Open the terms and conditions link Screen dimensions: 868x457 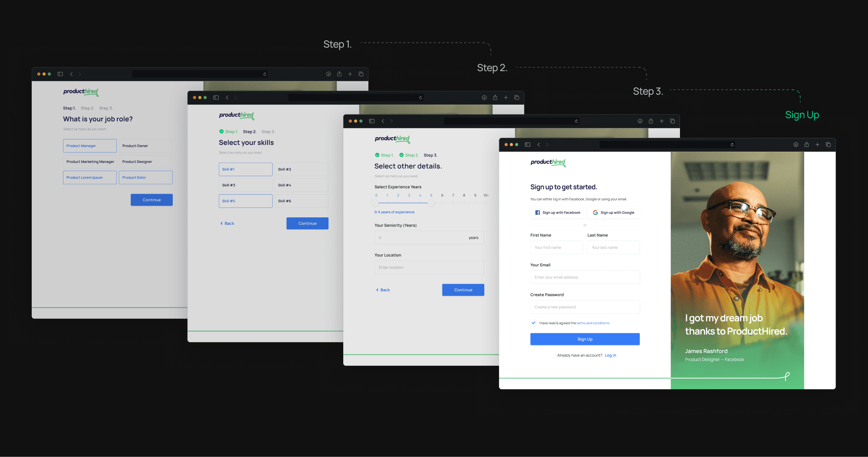(x=593, y=323)
